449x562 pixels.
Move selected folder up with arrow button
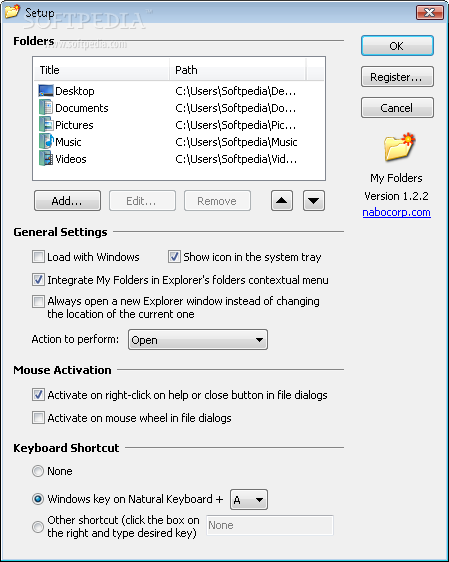point(282,200)
